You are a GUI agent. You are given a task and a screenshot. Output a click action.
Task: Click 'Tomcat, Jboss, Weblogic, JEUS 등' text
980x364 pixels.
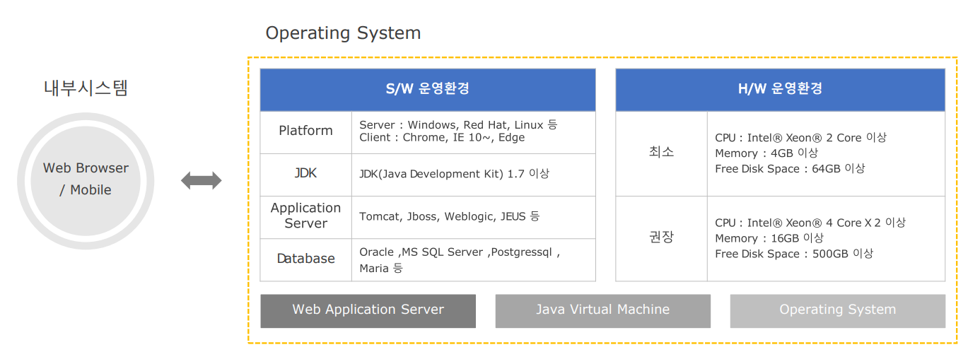449,216
